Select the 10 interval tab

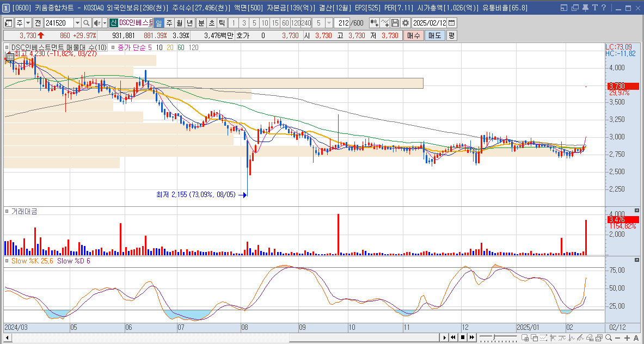[265, 23]
